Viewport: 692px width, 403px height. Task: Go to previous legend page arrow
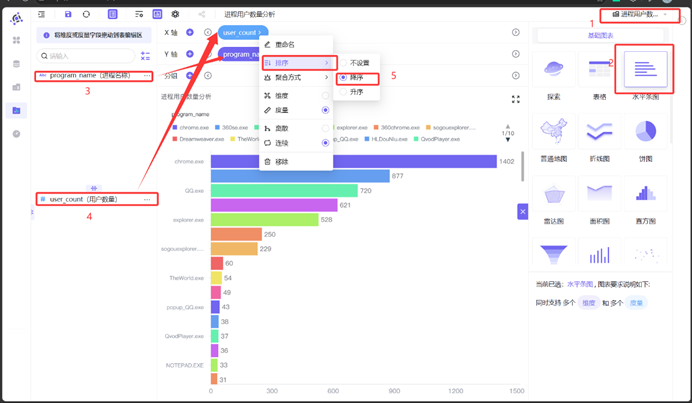pos(508,126)
